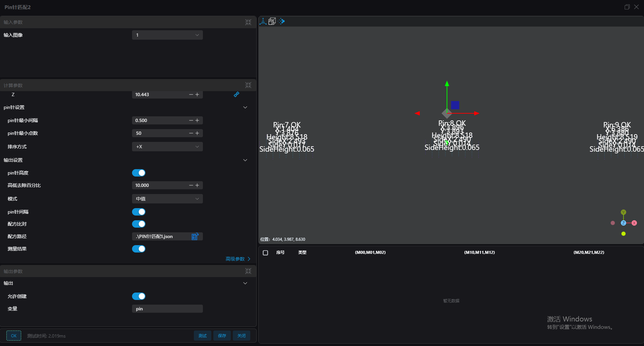Click the Pin:7 OK label in viewport
The width and height of the screenshot is (644, 346).
pyautogui.click(x=287, y=125)
